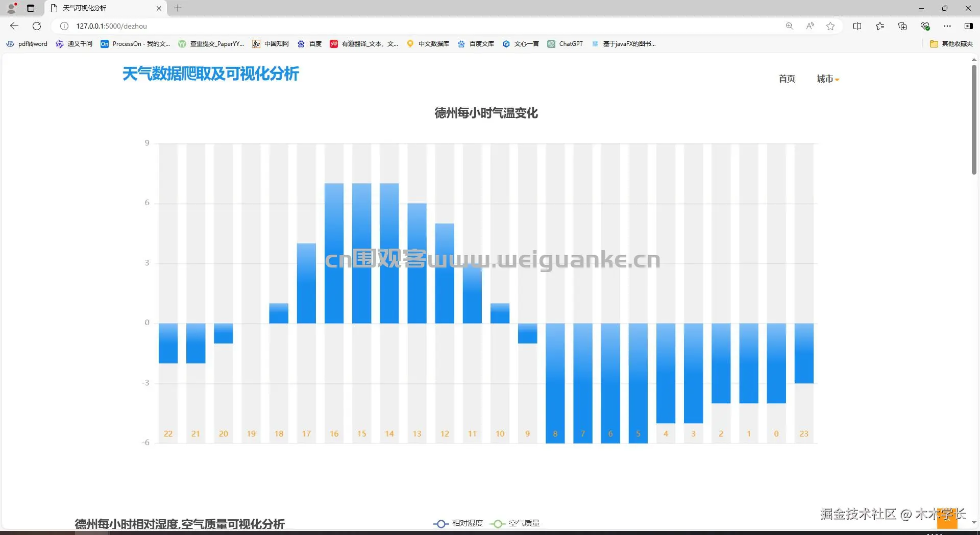The height and width of the screenshot is (535, 980).
Task: Open the 百度文库 bookmark
Action: pyautogui.click(x=476, y=44)
